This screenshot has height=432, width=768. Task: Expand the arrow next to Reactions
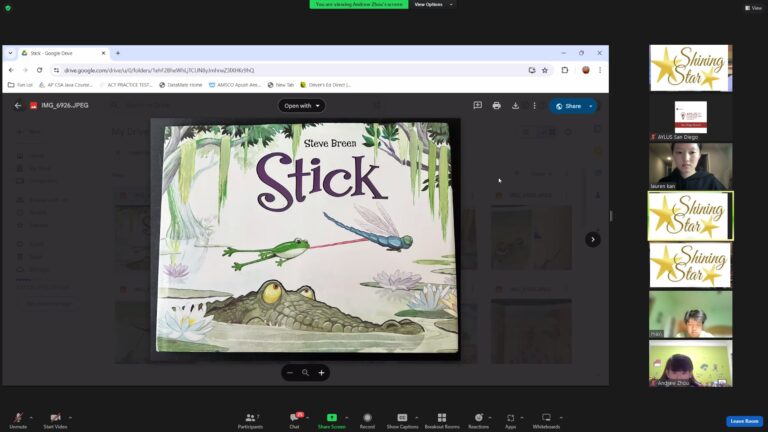coord(490,418)
